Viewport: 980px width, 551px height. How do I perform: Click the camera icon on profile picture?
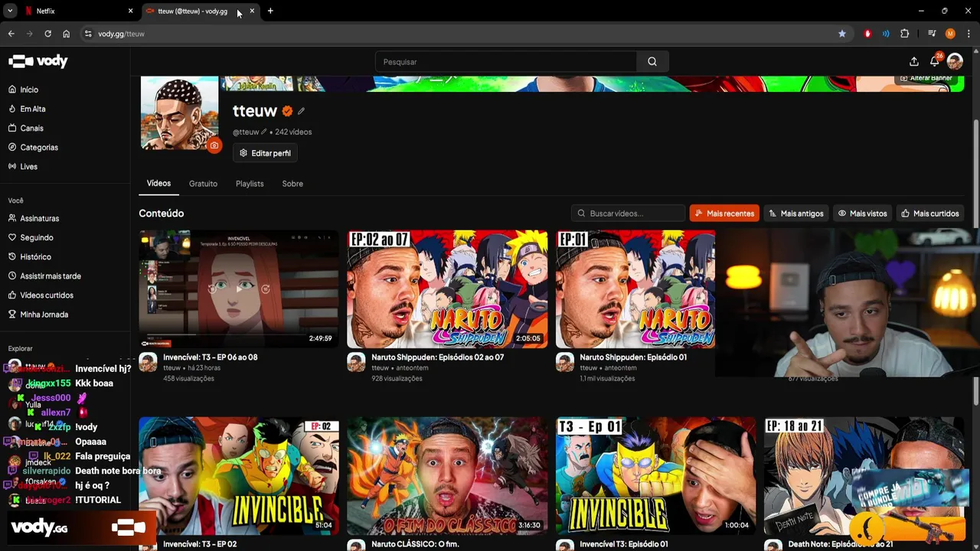(214, 145)
